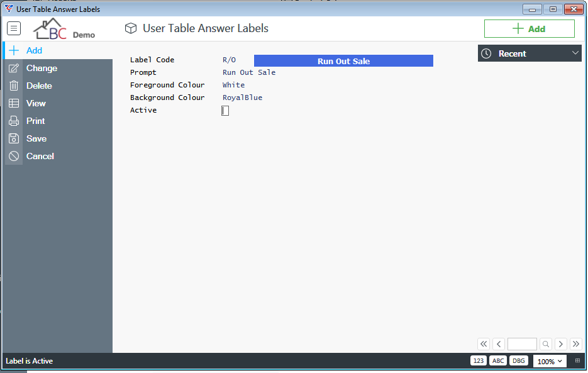Click the floppy disk Save icon

click(x=14, y=138)
